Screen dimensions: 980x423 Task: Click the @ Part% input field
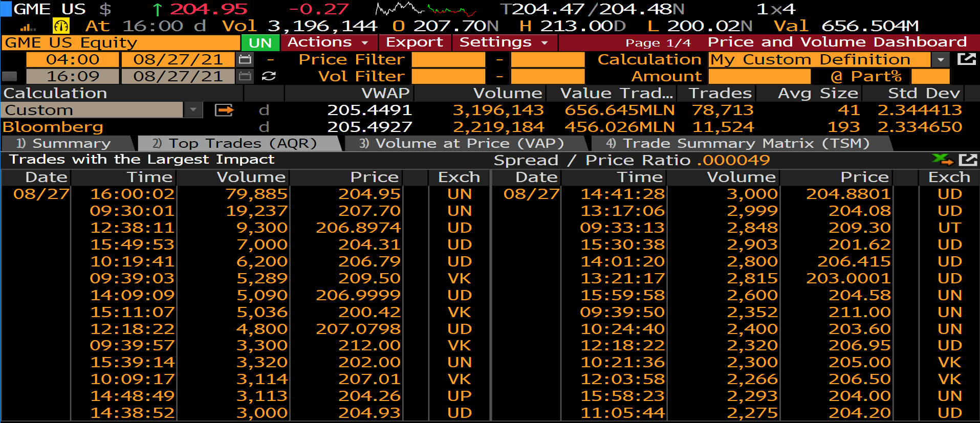point(930,76)
